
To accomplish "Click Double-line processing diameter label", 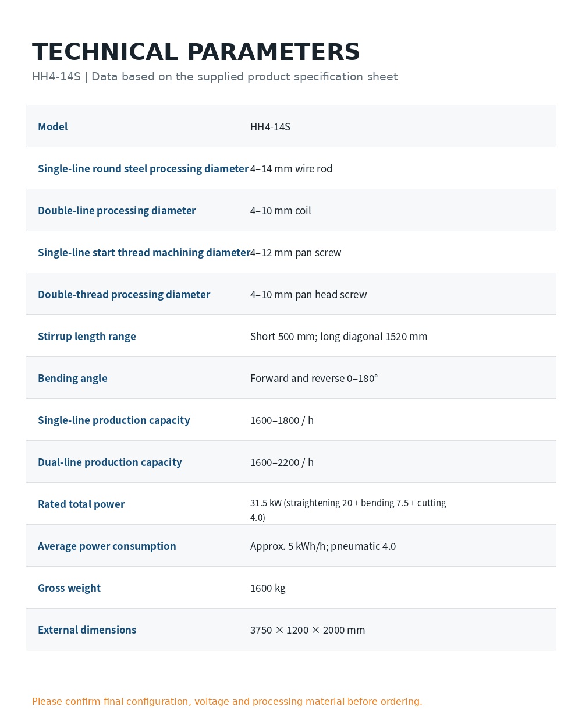I will (116, 210).
